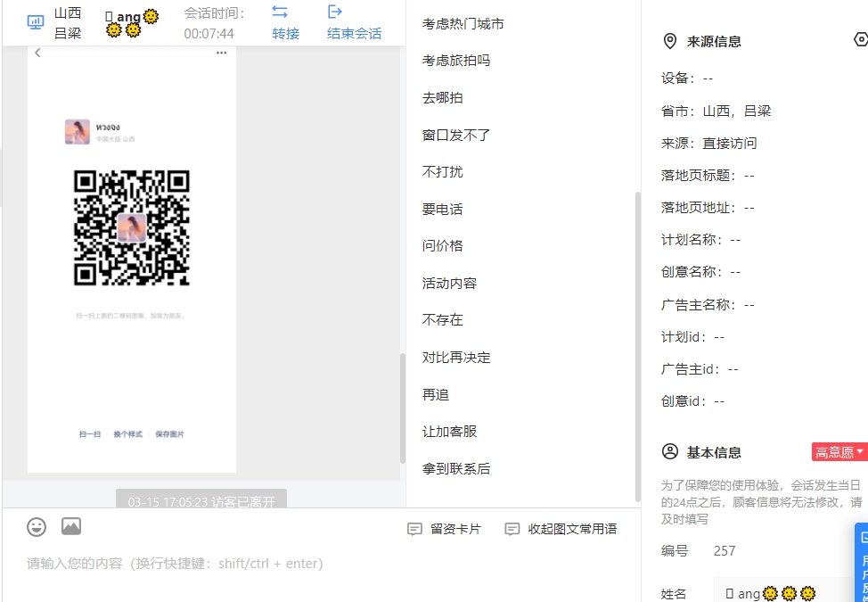Click the 计划名称 row
The height and width of the screenshot is (602, 868).
coord(700,240)
